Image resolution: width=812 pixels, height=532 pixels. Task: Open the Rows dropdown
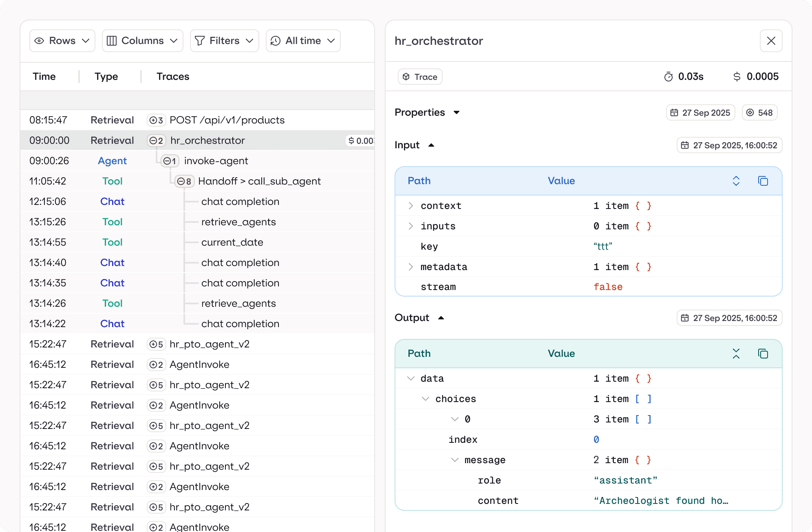point(62,41)
